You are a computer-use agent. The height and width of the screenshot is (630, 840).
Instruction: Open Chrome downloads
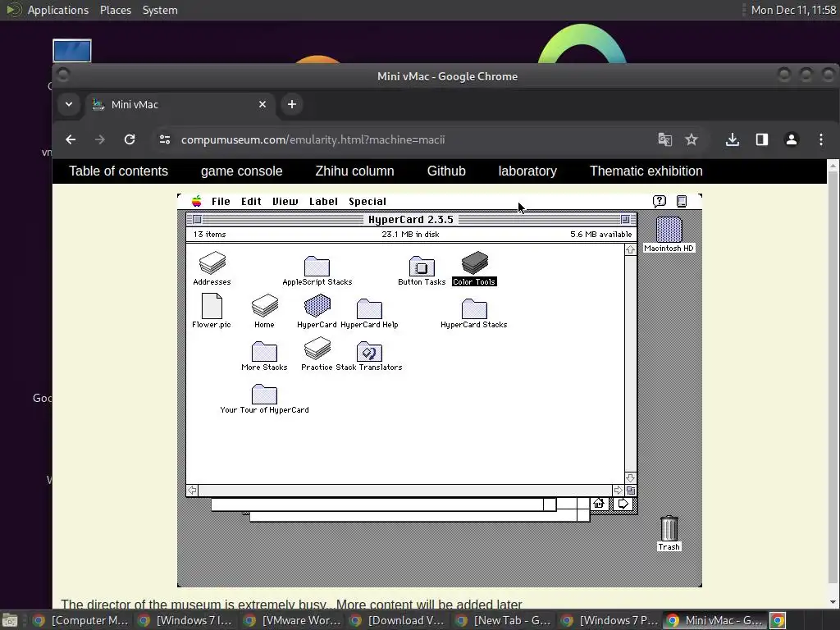[x=733, y=139]
